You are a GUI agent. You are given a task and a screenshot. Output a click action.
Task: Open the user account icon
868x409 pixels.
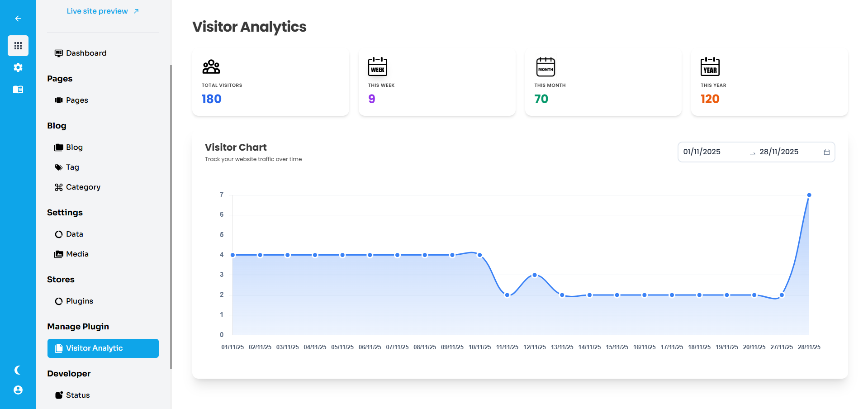18,390
